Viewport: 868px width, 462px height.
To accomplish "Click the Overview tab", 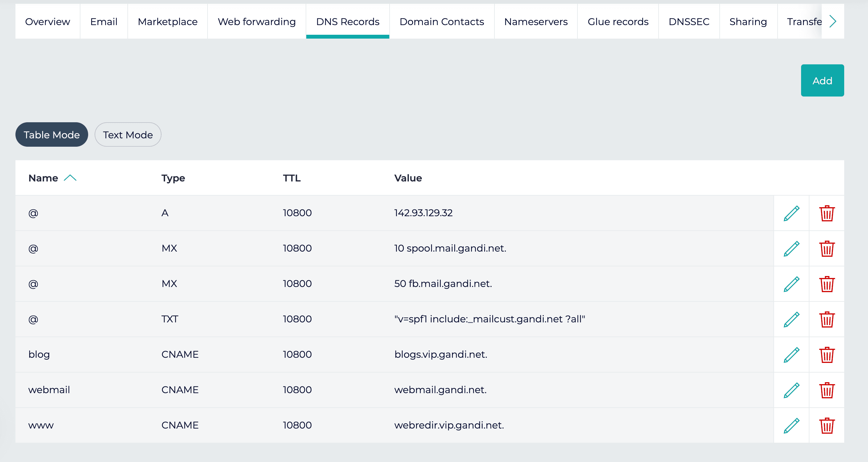I will (x=48, y=21).
